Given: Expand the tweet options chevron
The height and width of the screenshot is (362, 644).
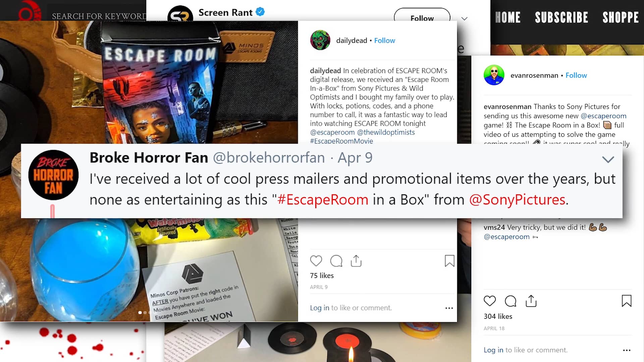Looking at the screenshot, I should [x=608, y=159].
